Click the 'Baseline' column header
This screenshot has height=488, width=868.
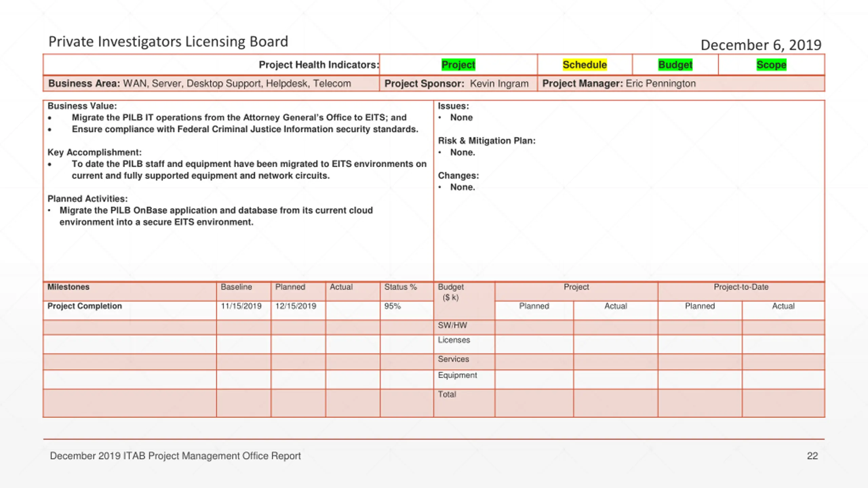(236, 287)
